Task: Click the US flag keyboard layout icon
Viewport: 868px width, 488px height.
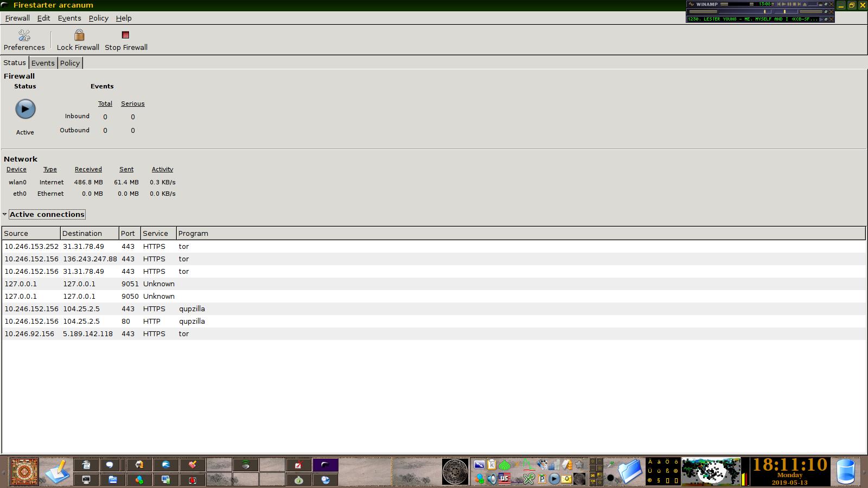Action: tap(505, 479)
